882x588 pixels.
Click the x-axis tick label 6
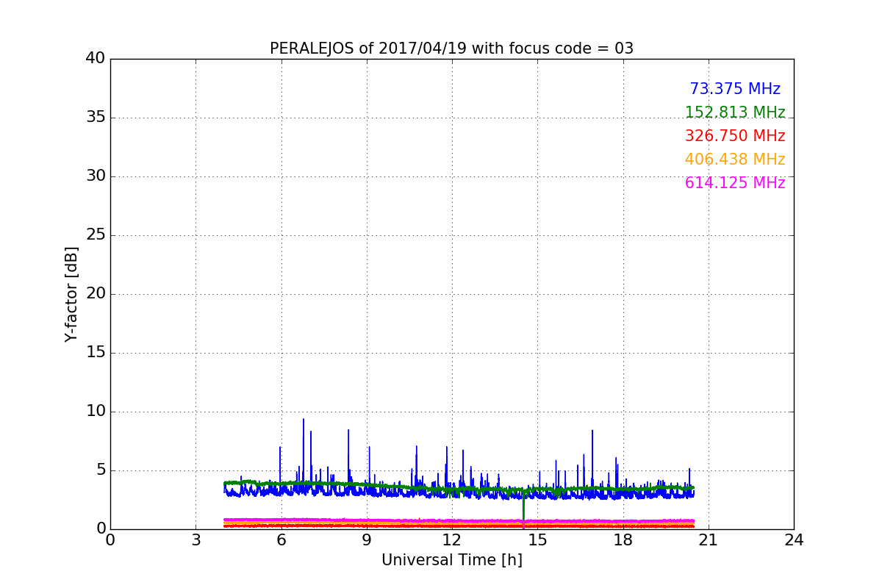point(281,540)
